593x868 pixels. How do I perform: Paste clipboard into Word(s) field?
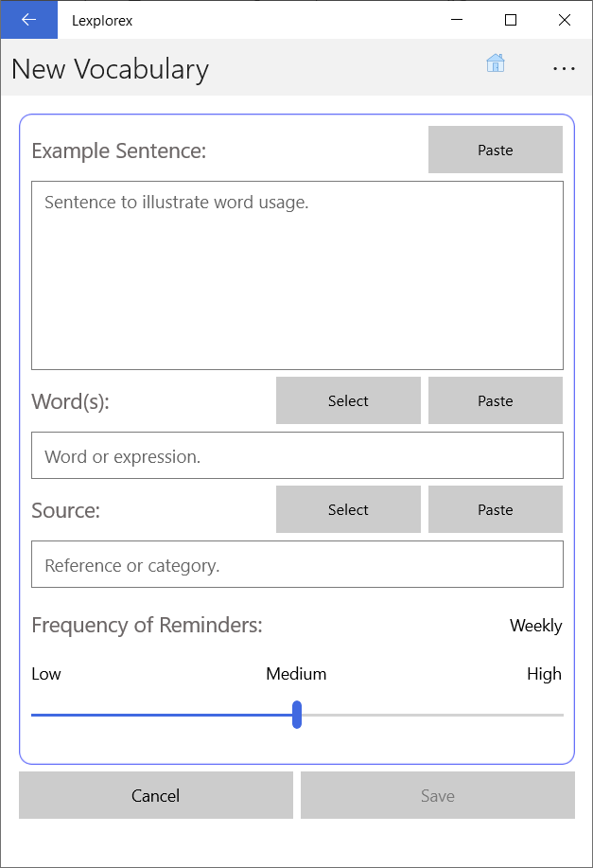point(495,400)
